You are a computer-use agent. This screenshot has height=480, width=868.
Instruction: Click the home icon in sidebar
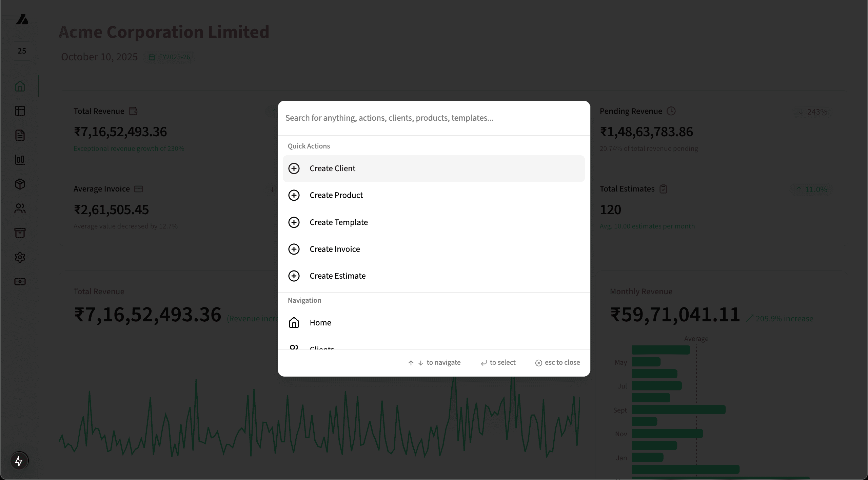click(20, 86)
